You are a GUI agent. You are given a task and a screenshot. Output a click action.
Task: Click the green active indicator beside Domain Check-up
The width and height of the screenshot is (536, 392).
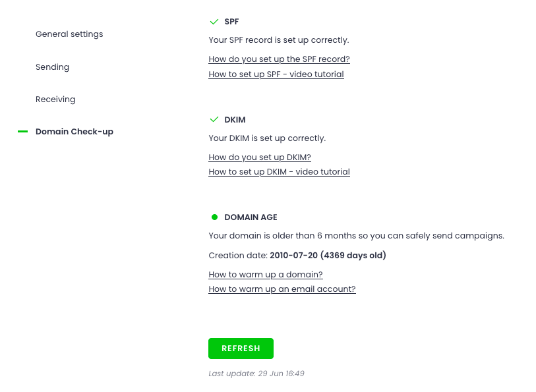pyautogui.click(x=22, y=131)
